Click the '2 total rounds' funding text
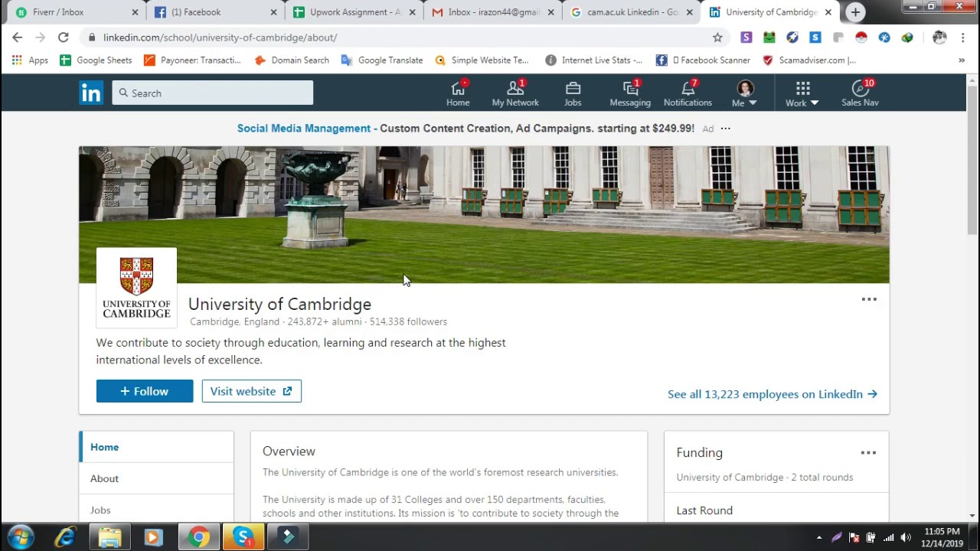Image resolution: width=980 pixels, height=551 pixels. [822, 478]
